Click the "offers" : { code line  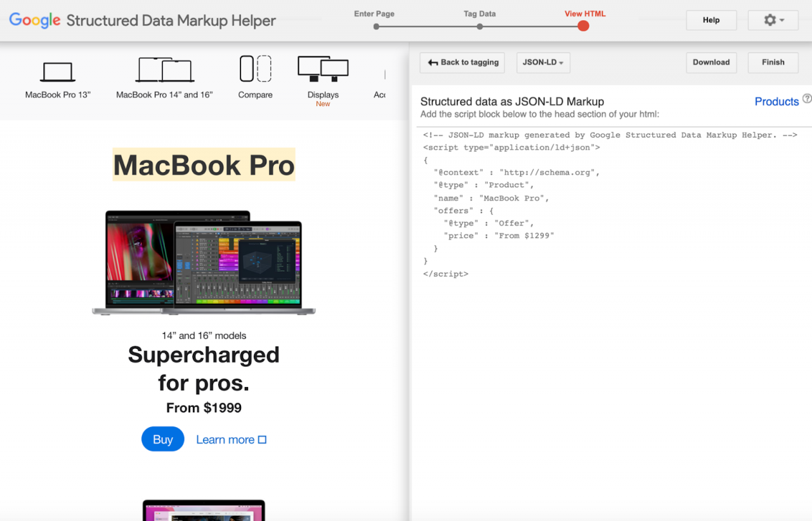[464, 211]
